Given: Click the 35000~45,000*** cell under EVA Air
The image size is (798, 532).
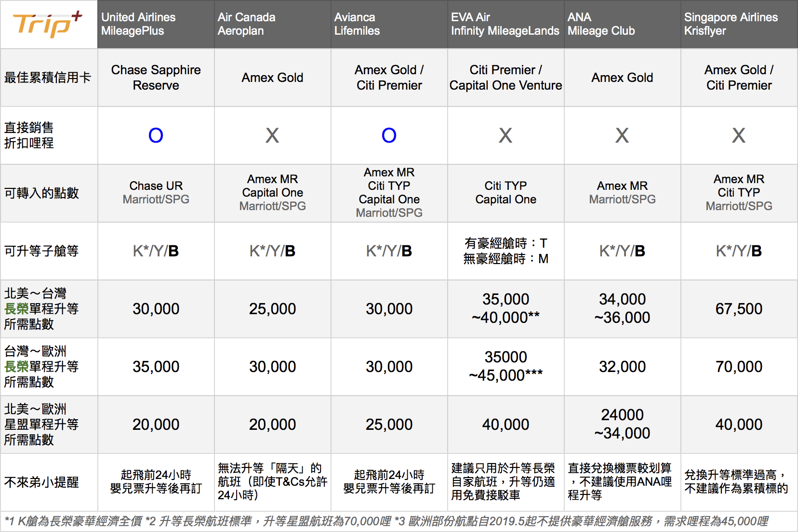Looking at the screenshot, I should pos(505,366).
